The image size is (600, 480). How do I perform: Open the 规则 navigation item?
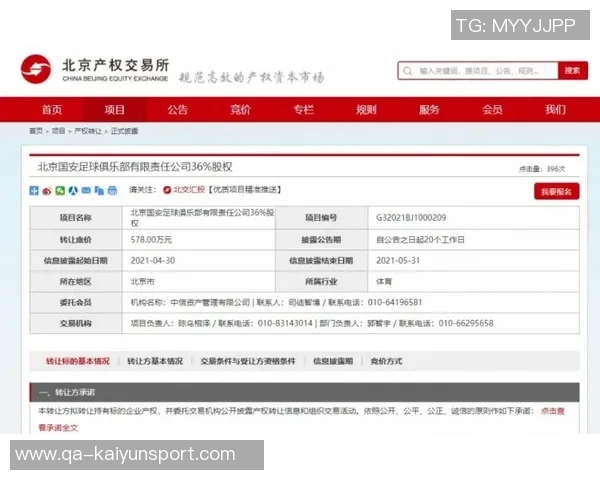[x=366, y=110]
